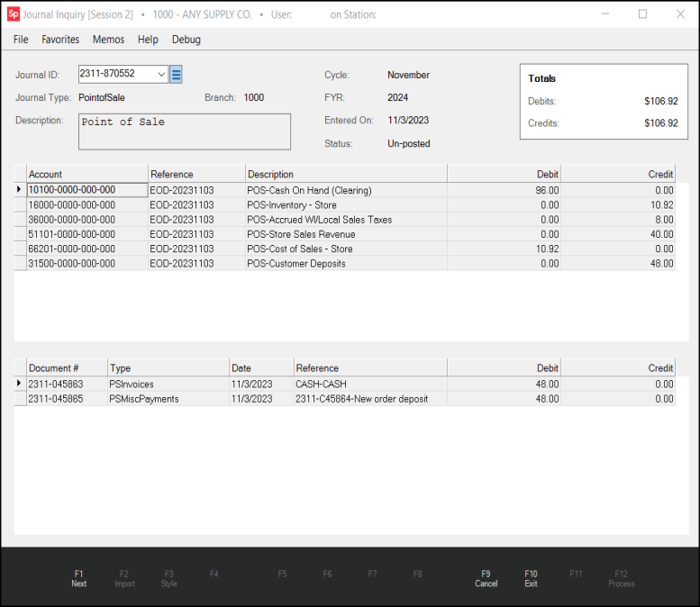
Task: Click the Credit header in the accounts grid
Action: (x=618, y=174)
